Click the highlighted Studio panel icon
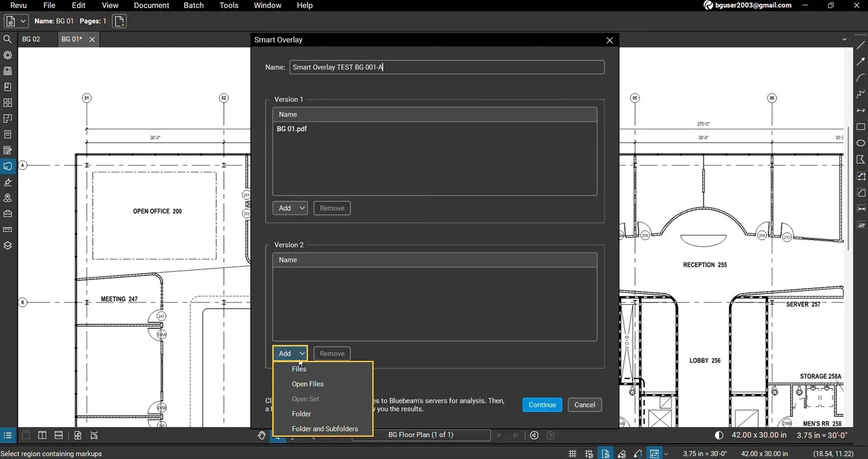Viewport: 868px width, 459px height. pos(8,166)
